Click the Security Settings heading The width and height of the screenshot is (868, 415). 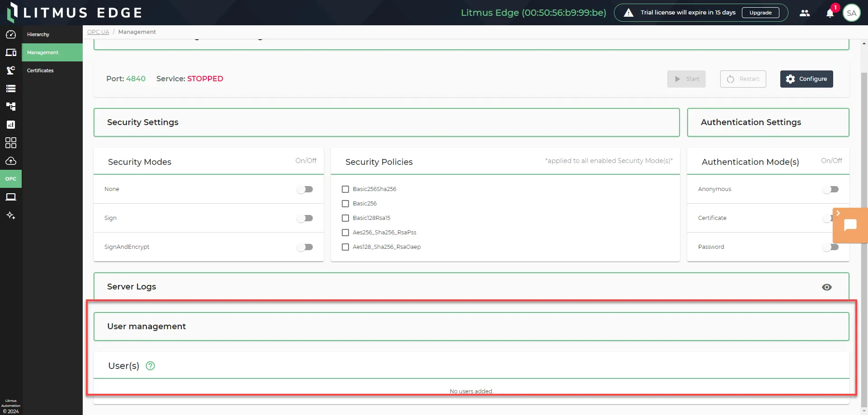click(143, 122)
